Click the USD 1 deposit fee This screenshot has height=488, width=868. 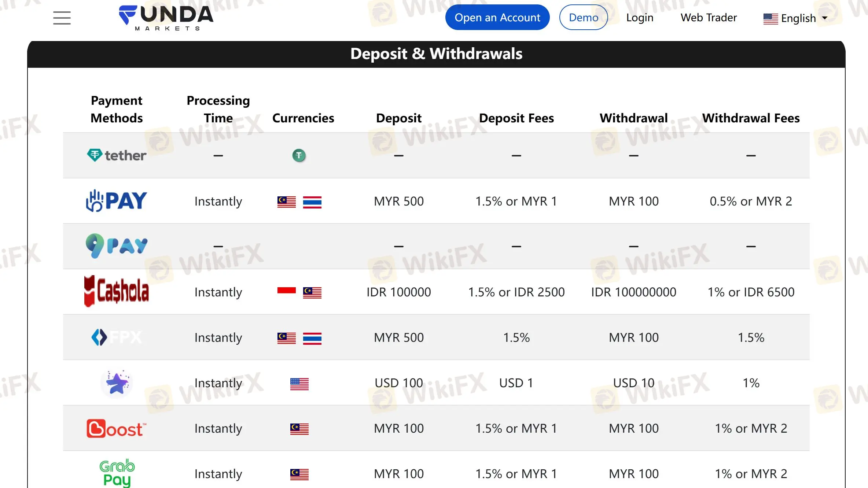pyautogui.click(x=516, y=383)
